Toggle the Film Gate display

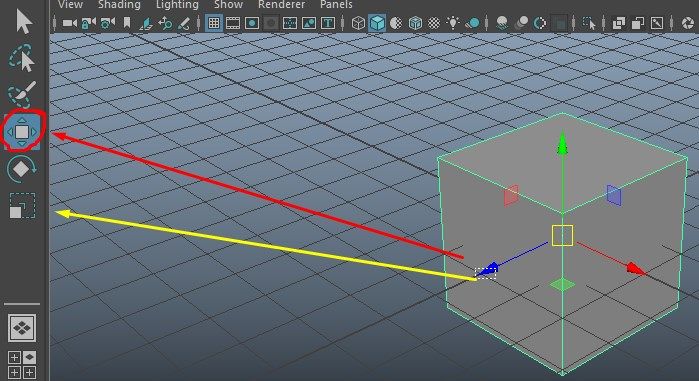tap(233, 23)
